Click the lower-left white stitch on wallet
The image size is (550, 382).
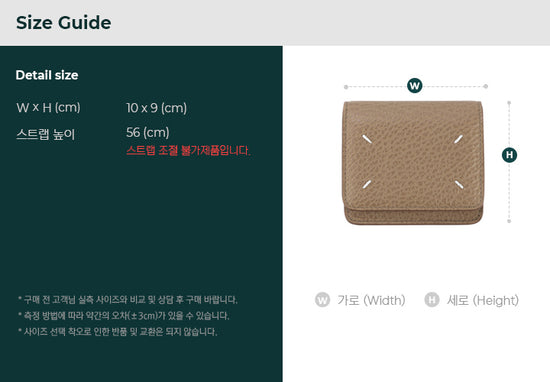pos(367,184)
